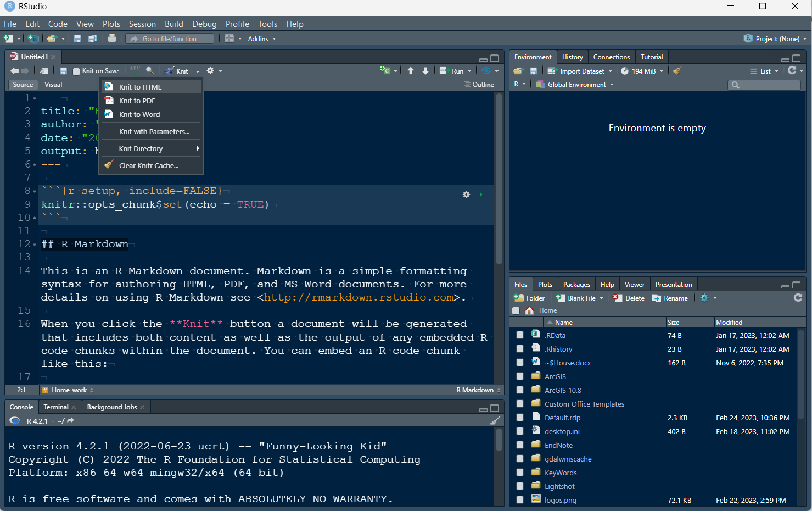The width and height of the screenshot is (812, 511).
Task: Open the setup chunk options gear
Action: (x=466, y=195)
